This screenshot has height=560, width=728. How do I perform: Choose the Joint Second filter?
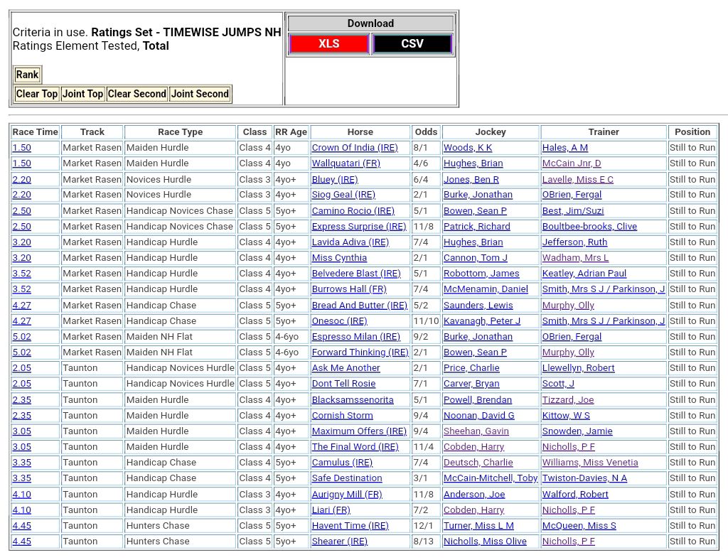200,94
